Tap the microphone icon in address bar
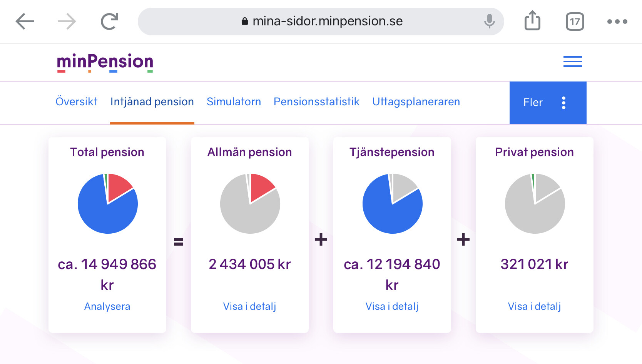This screenshot has width=642, height=364. [489, 22]
